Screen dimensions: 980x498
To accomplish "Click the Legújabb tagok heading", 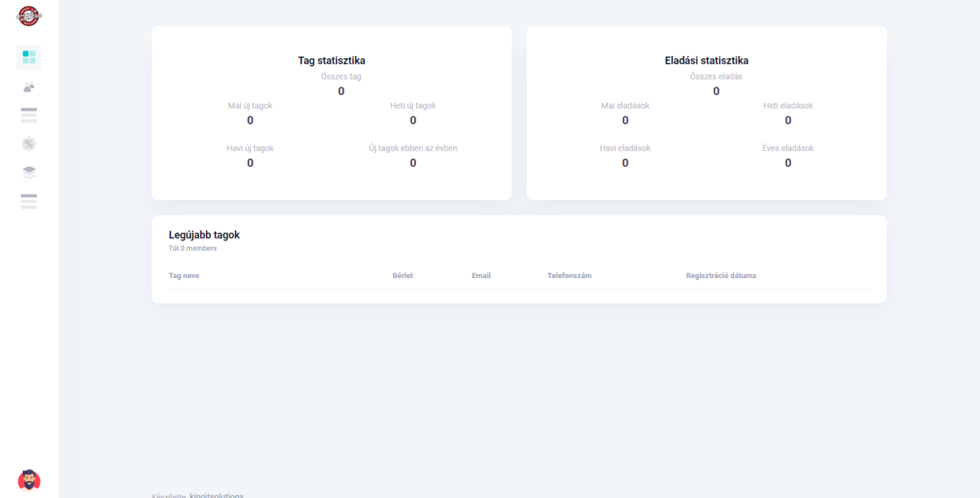I will [x=204, y=234].
